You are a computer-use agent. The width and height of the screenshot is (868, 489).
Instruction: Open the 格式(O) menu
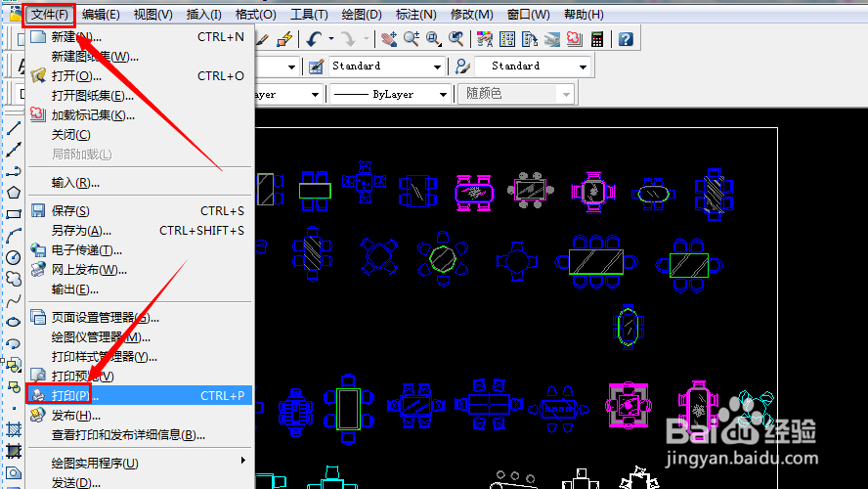coord(256,15)
